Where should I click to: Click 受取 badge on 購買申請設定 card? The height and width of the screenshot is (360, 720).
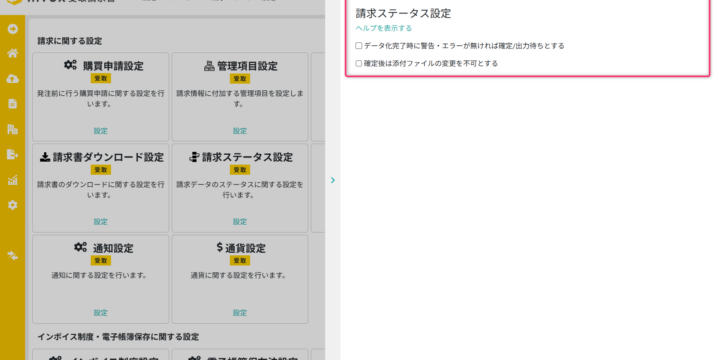click(x=101, y=79)
